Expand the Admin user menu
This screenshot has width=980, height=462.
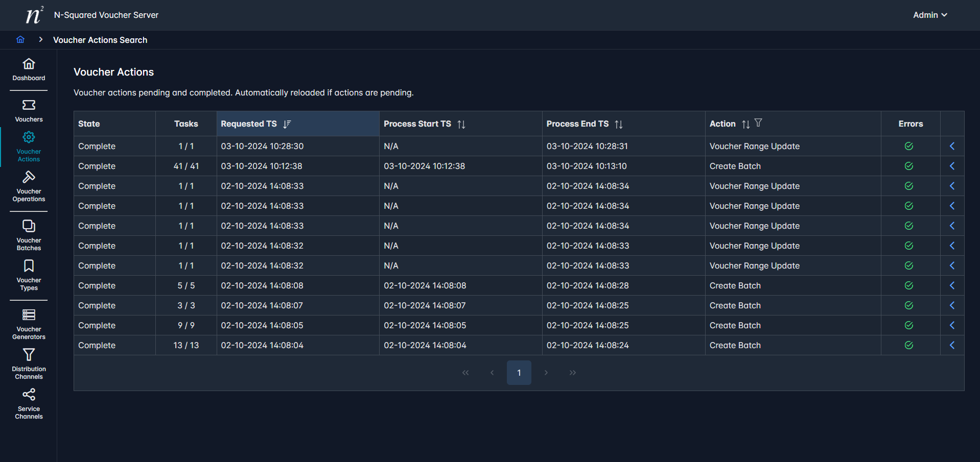930,15
